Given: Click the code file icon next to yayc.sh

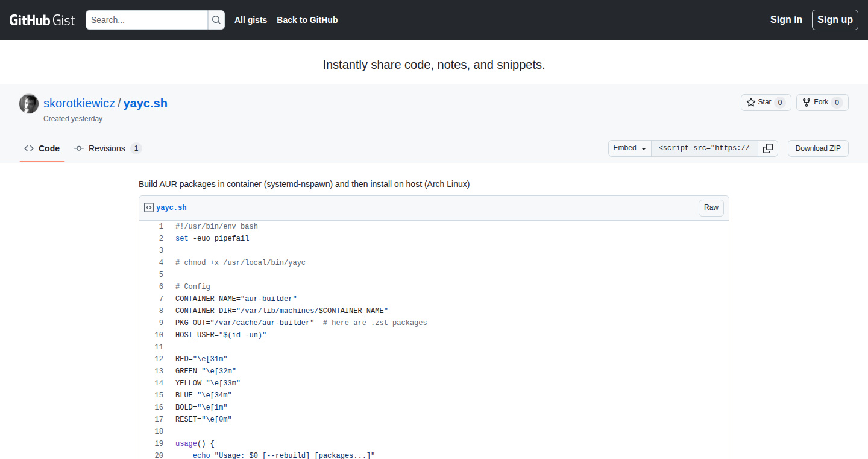Looking at the screenshot, I should [149, 207].
